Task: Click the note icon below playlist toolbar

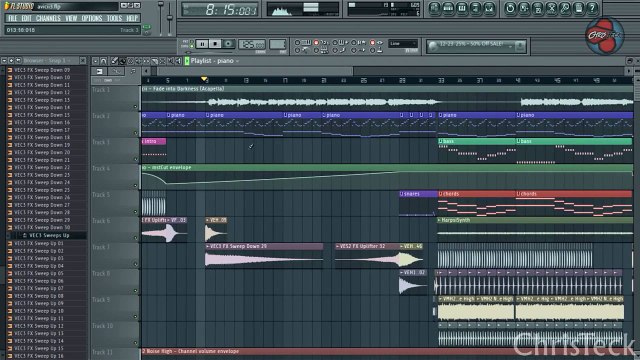Action: click(133, 71)
